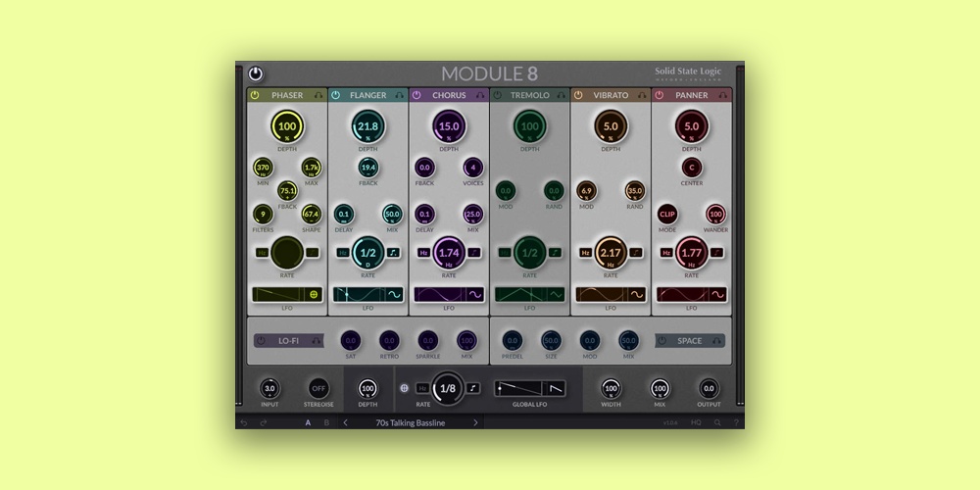The image size is (980, 490).
Task: Toggle the main plugin power button
Action: point(256,73)
